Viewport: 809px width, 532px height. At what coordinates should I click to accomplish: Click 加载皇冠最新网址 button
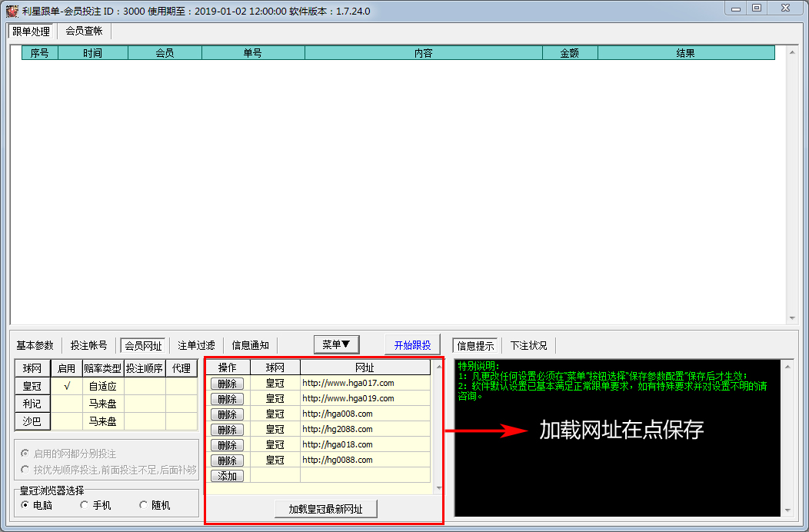coord(326,508)
